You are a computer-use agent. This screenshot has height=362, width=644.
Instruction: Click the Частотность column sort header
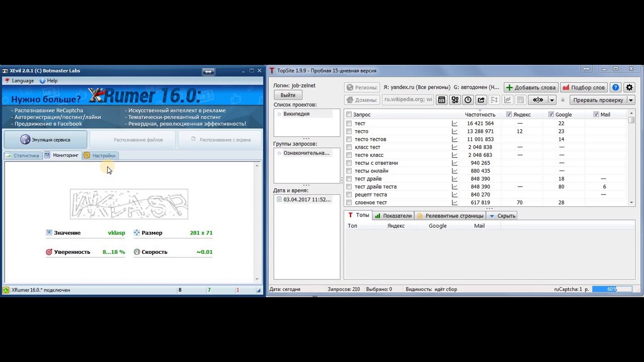[480, 115]
